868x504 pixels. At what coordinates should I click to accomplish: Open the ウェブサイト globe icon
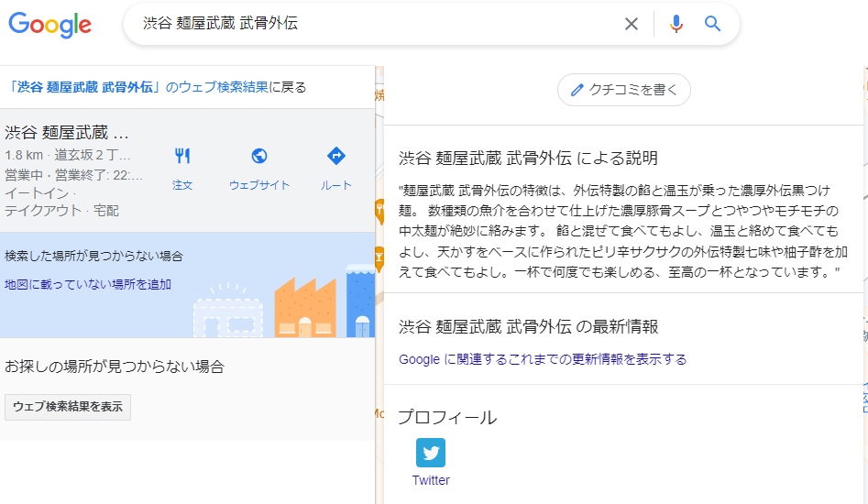(259, 156)
